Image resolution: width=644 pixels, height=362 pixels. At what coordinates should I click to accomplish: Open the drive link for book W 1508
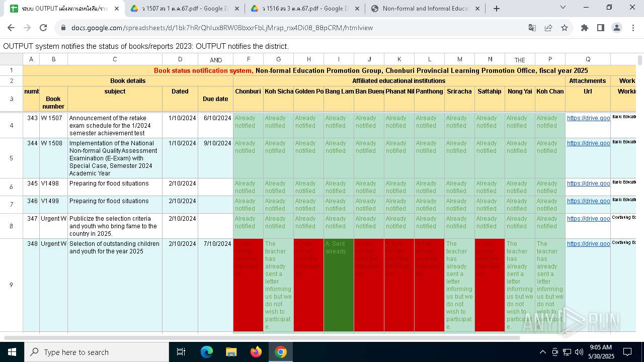tap(589, 143)
